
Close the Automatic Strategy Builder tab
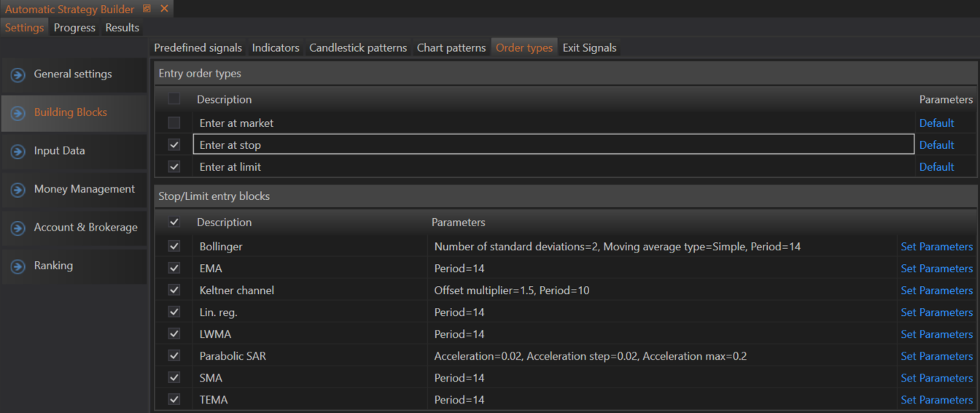164,9
